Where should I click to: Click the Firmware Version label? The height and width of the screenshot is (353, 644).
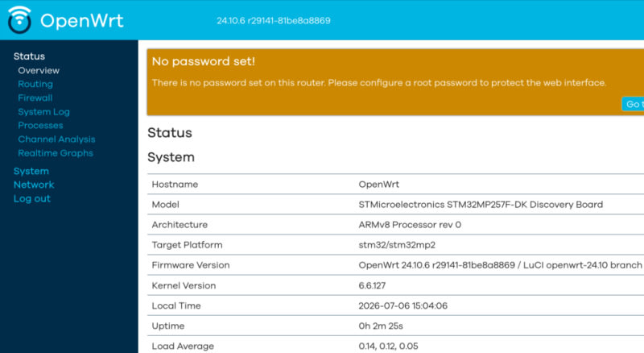[x=191, y=265]
